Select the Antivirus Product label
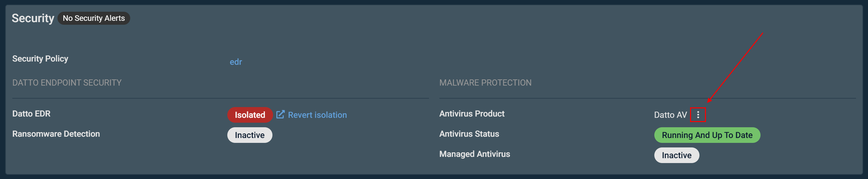Viewport: 868px width, 179px height. (472, 114)
